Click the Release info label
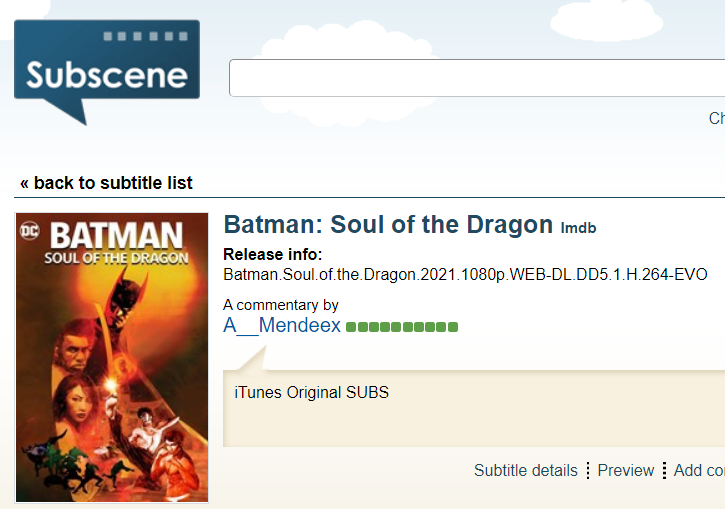Viewport: 725px width, 509px height. [272, 254]
